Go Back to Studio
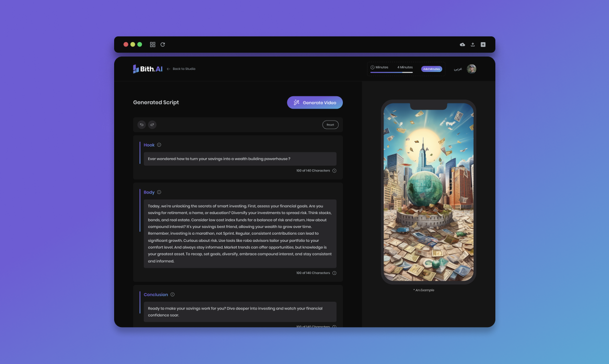Viewport: 609px width, 364px height. tap(181, 68)
